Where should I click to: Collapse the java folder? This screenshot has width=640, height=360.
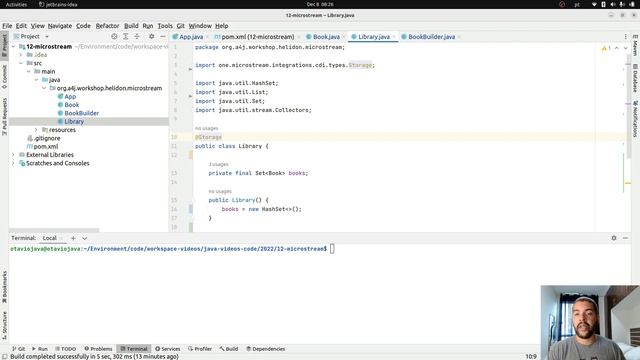pyautogui.click(x=36, y=80)
